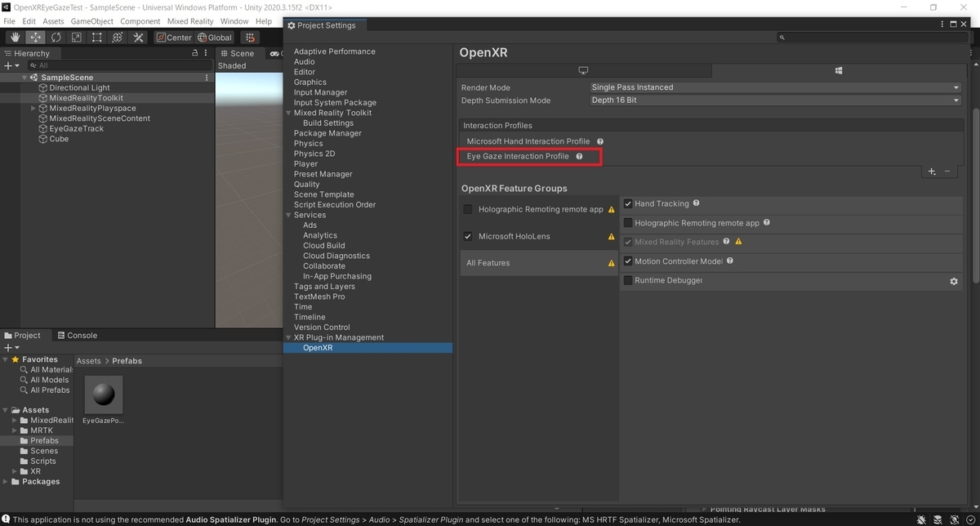Screen dimensions: 980x526
Task: Open SampleScene row options menu
Action: point(207,78)
